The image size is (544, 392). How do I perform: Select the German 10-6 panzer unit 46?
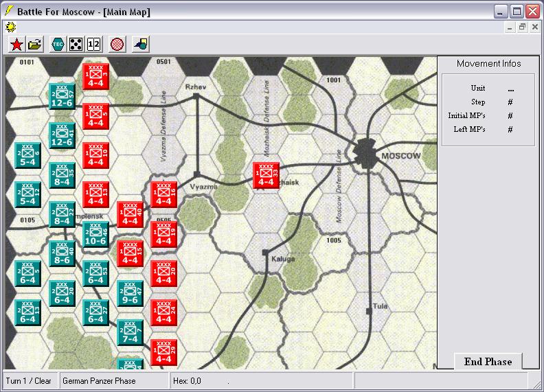click(95, 234)
